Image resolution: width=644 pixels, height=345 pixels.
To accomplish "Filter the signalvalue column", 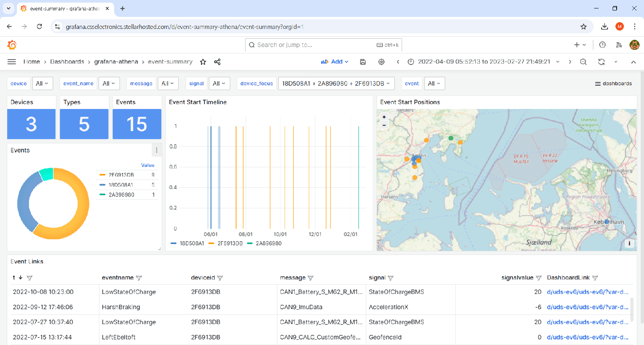I will pos(539,278).
